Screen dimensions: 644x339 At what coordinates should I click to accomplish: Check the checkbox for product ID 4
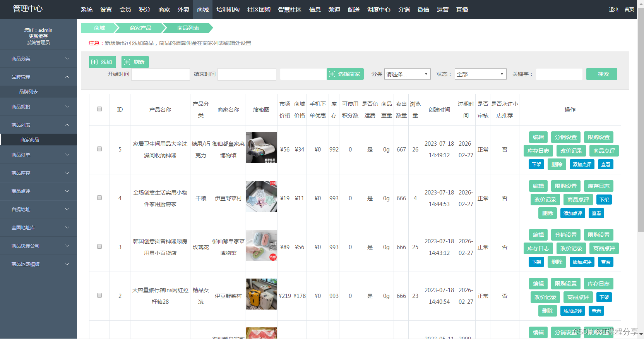(99, 198)
